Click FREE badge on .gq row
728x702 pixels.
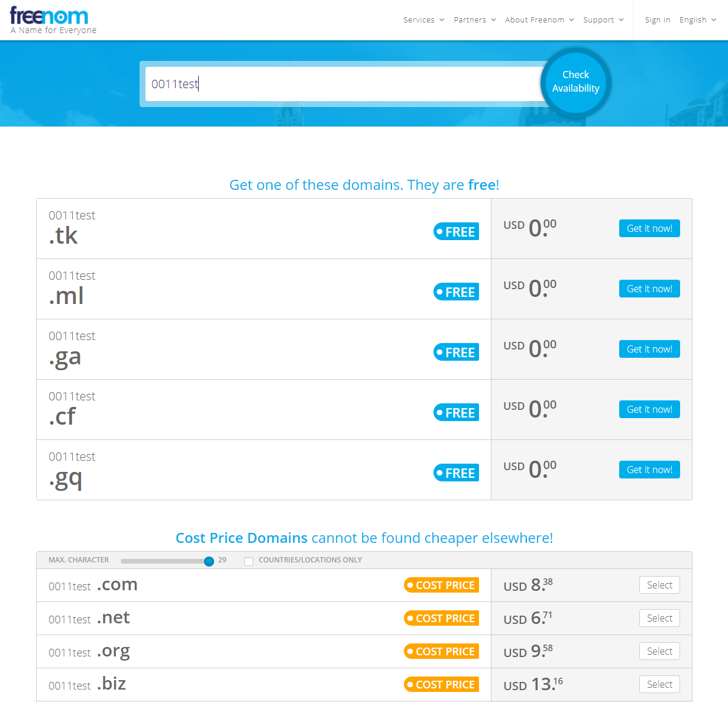pos(456,473)
